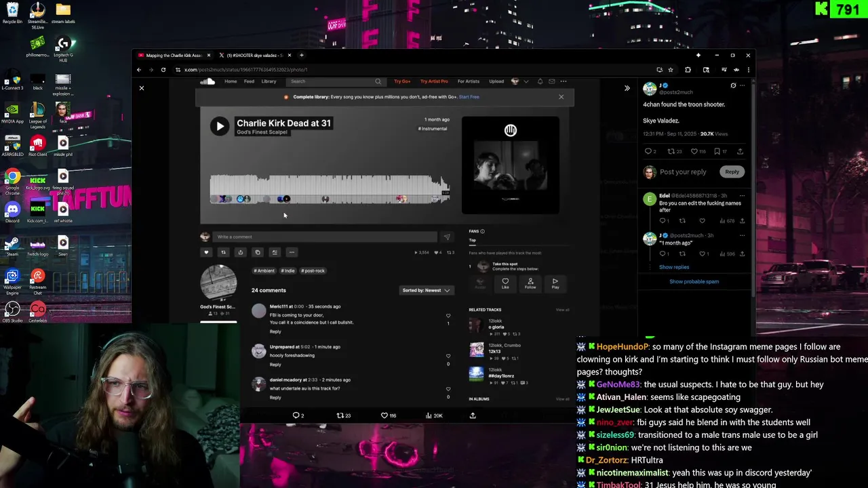Viewport: 868px width, 488px height.
Task: Click the # post-rock tag
Action: pos(313,270)
